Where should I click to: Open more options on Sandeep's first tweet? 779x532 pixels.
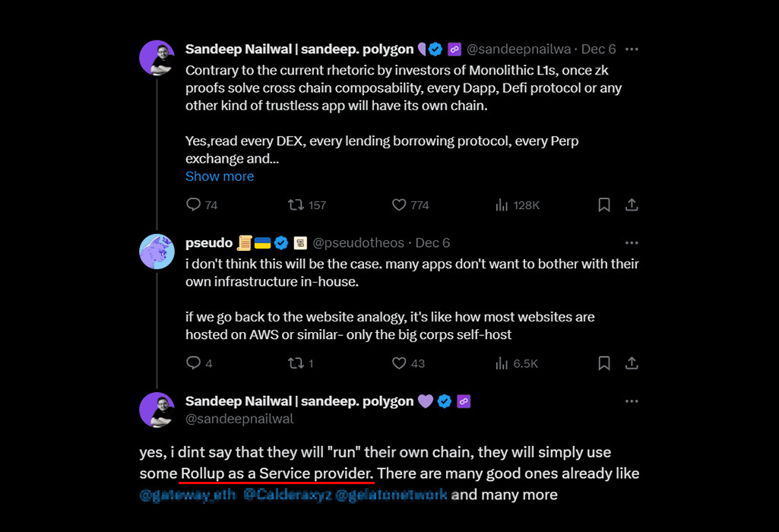(632, 49)
